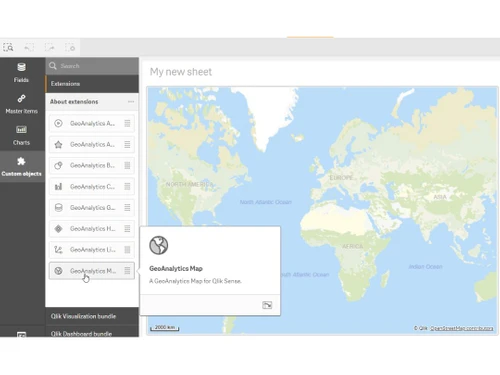
Task: Click drag handle on GeoAnalytics H... row
Action: 127,229
